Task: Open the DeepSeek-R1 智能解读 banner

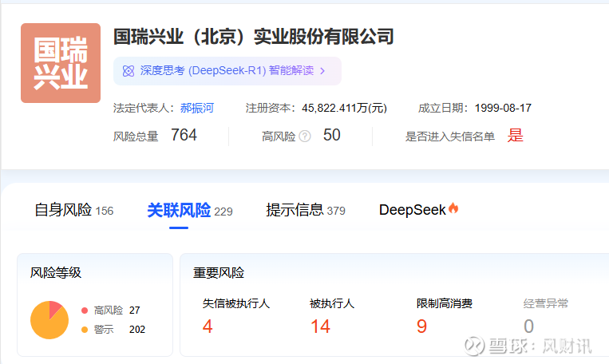Action: pos(227,71)
